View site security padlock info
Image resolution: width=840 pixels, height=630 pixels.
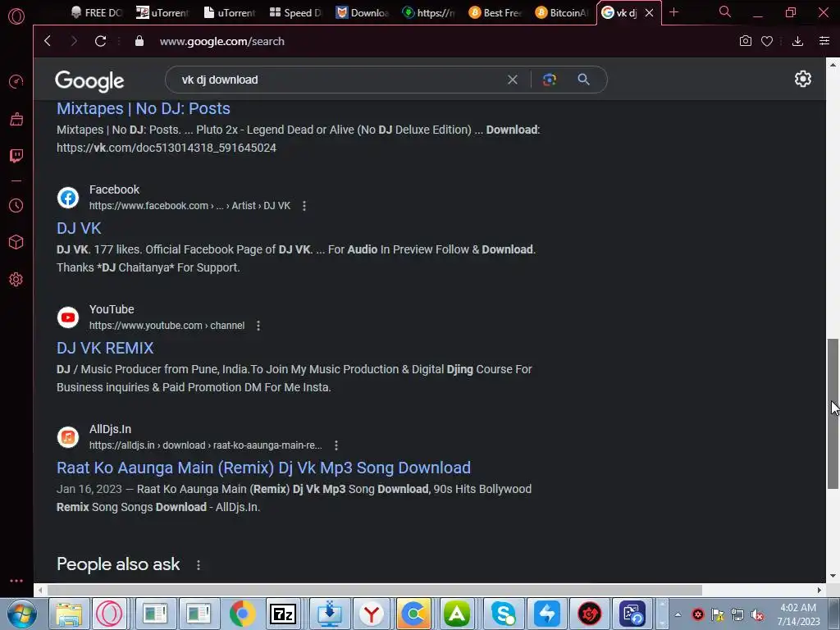tap(139, 41)
